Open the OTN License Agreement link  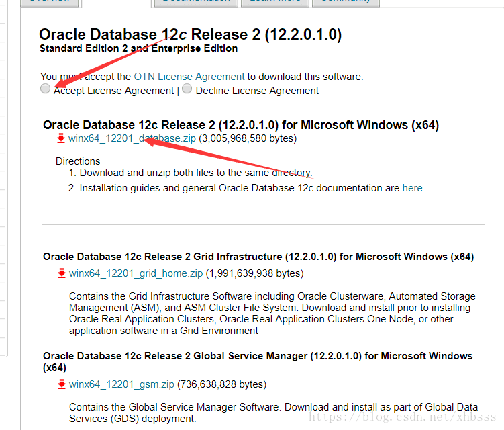(x=189, y=77)
